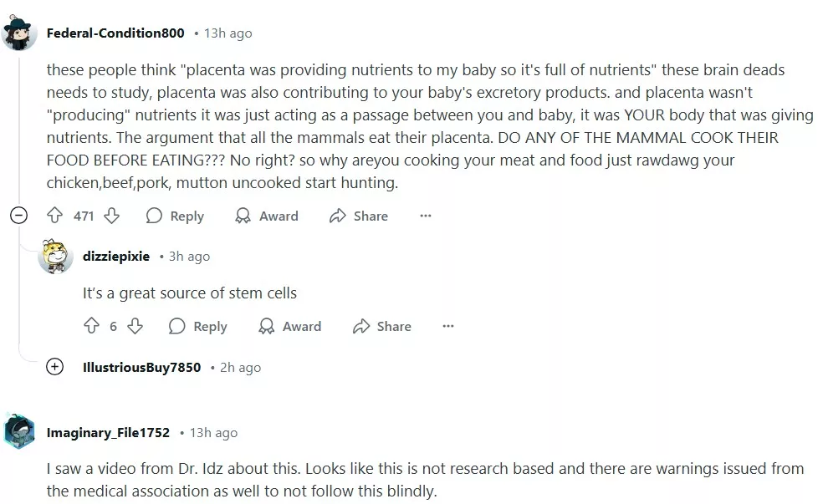Open Federal-Condition800 username link

(x=115, y=33)
